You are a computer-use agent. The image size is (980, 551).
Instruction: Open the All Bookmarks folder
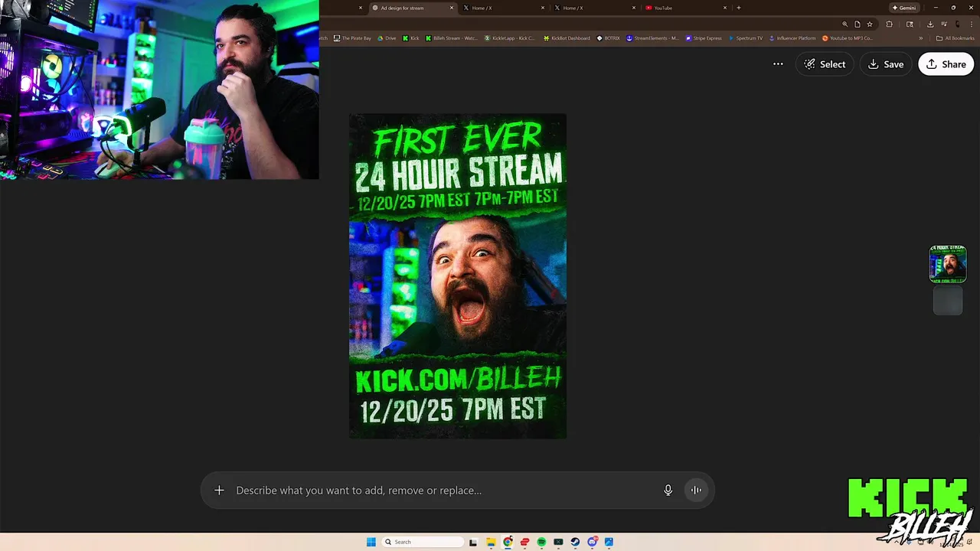pos(955,38)
